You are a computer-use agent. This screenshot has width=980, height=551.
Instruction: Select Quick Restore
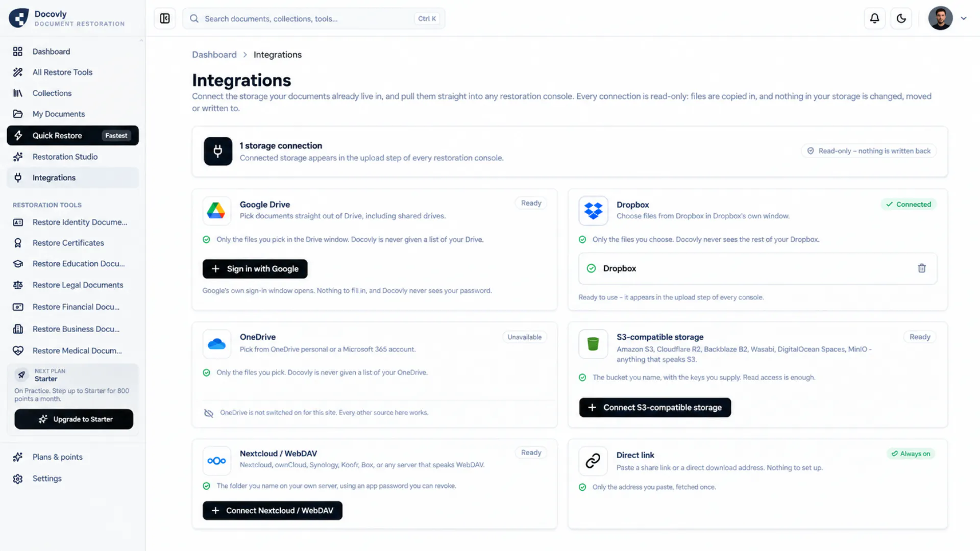pos(73,136)
